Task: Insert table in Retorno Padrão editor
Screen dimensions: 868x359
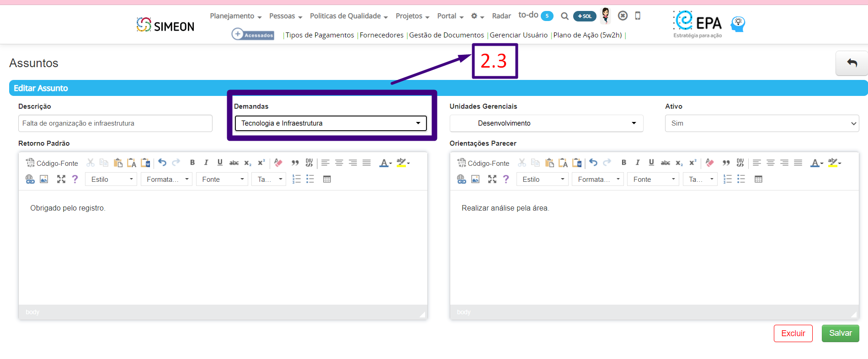Action: pyautogui.click(x=327, y=179)
